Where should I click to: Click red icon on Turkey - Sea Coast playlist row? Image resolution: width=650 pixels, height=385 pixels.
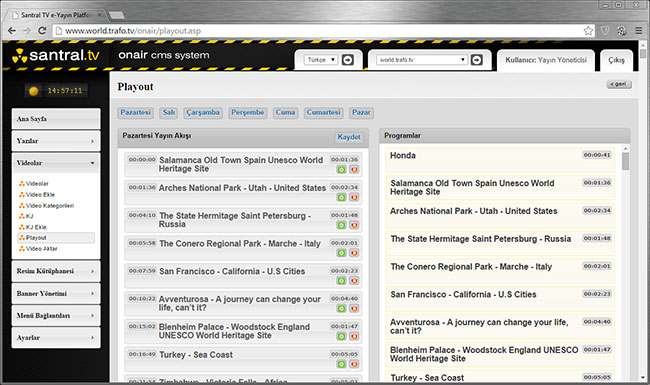point(354,364)
